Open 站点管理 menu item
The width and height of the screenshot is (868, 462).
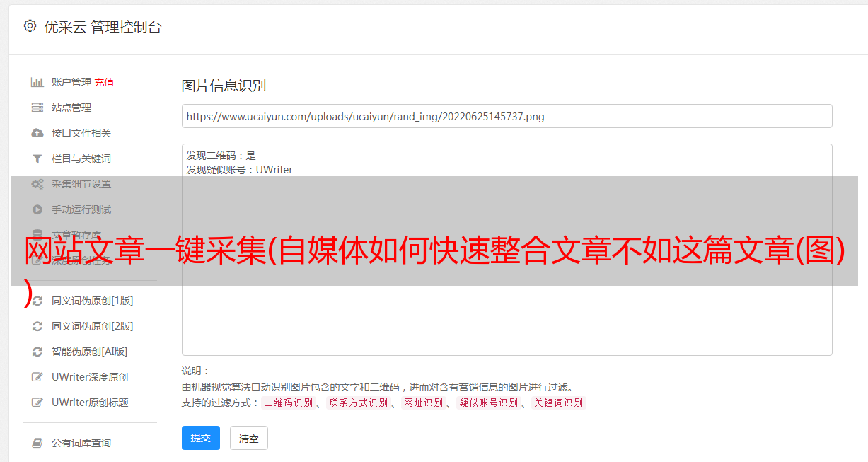coord(71,108)
